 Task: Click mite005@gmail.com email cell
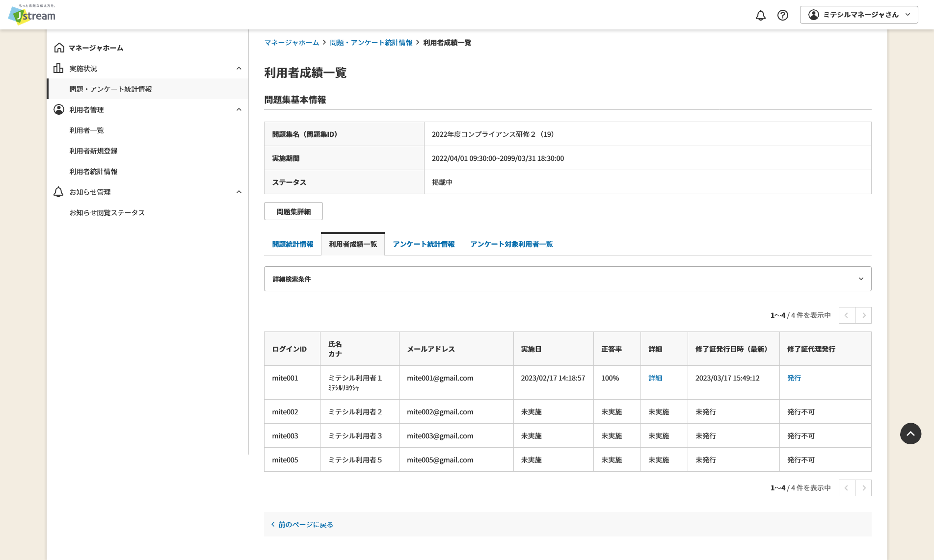pyautogui.click(x=456, y=459)
